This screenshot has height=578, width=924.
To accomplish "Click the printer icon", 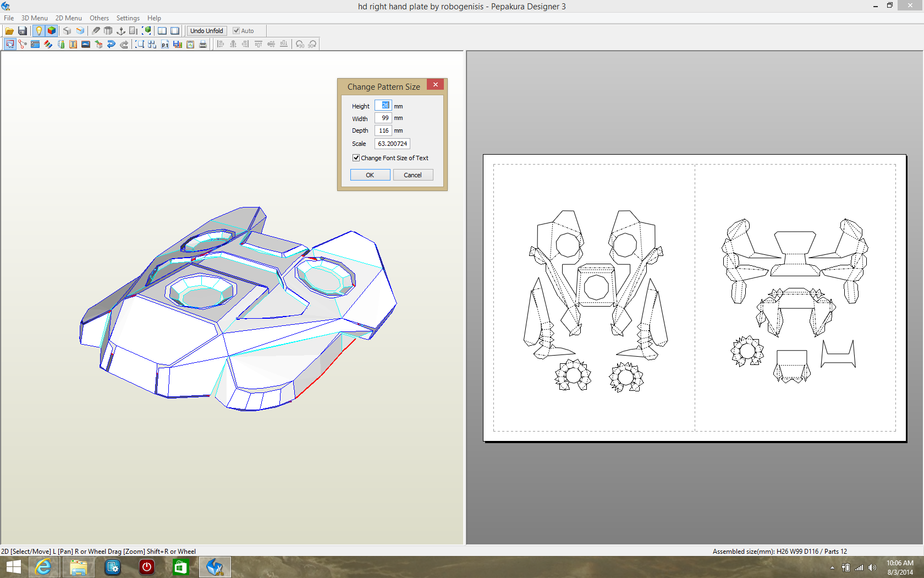I will (x=203, y=44).
